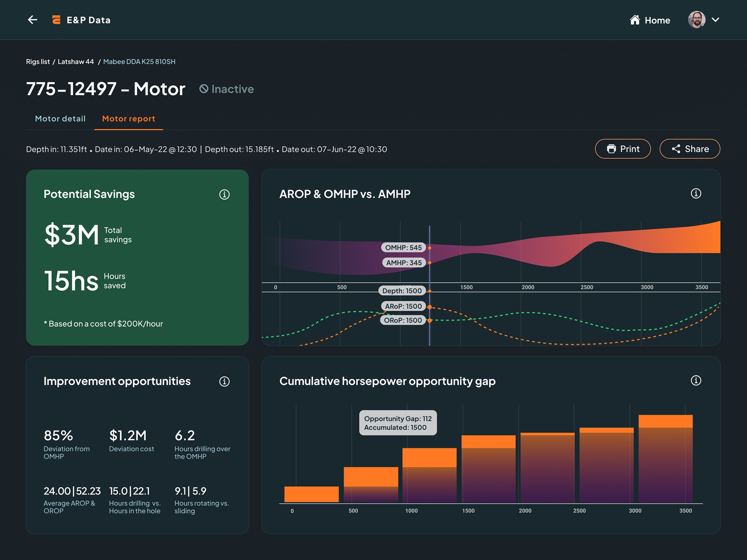
Task: Select the tallest bar at 3000–3500 in the gap chart
Action: click(665, 459)
